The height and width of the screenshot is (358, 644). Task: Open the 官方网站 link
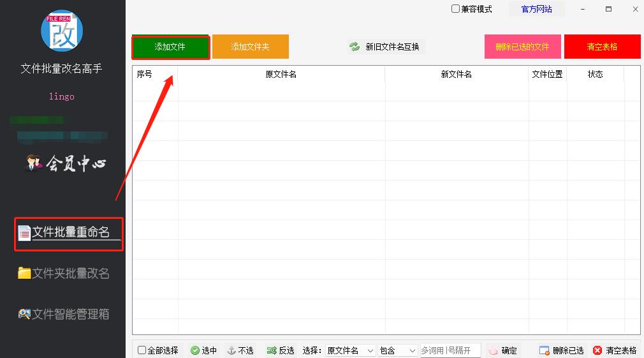pos(536,9)
